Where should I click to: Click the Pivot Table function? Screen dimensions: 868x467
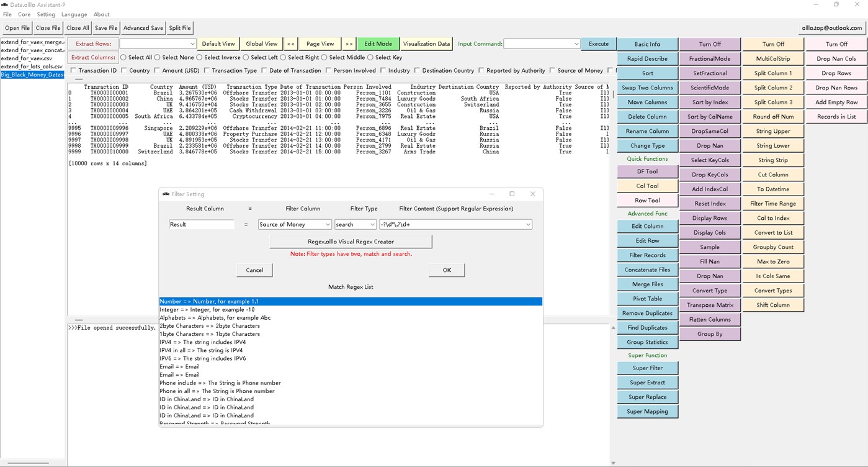tap(647, 298)
